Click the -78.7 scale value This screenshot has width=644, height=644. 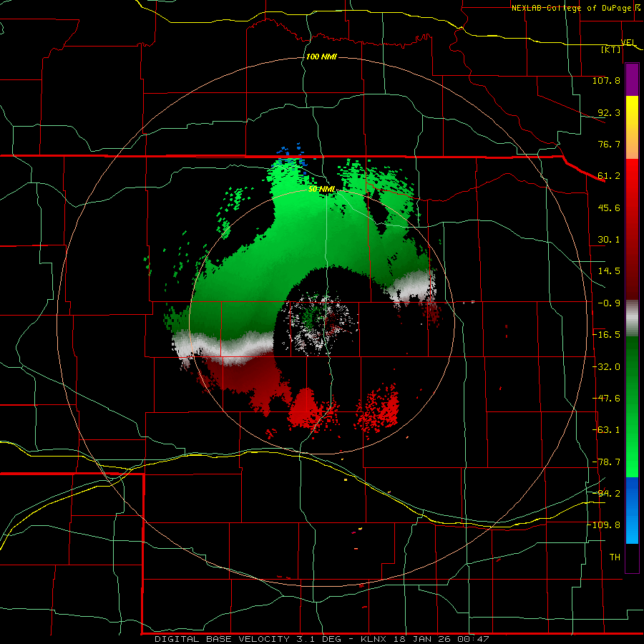point(606,462)
